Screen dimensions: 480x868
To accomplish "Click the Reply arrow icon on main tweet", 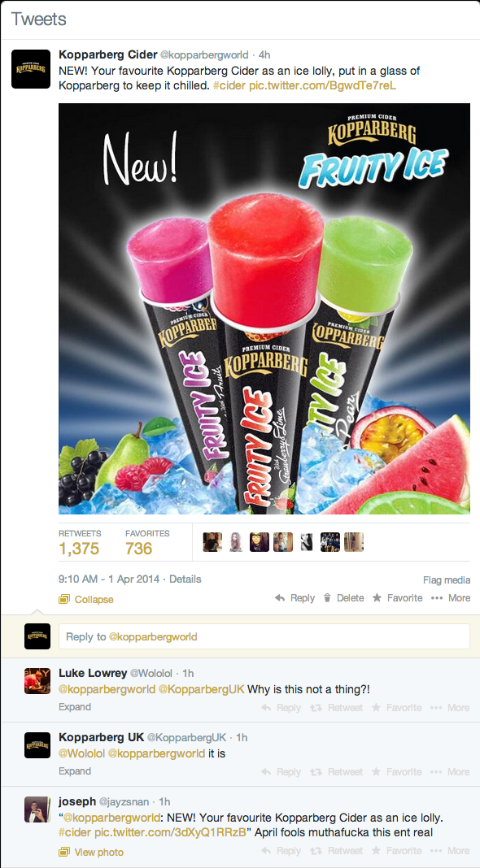I will coord(280,598).
